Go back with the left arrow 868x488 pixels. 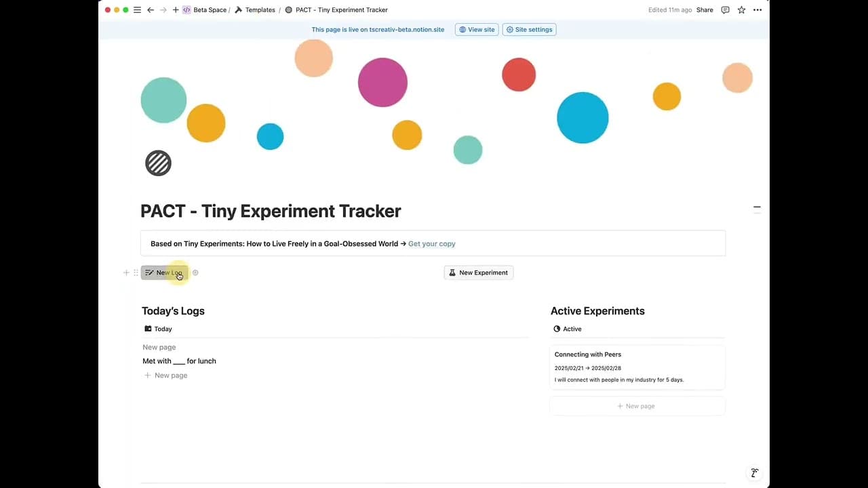click(x=151, y=10)
